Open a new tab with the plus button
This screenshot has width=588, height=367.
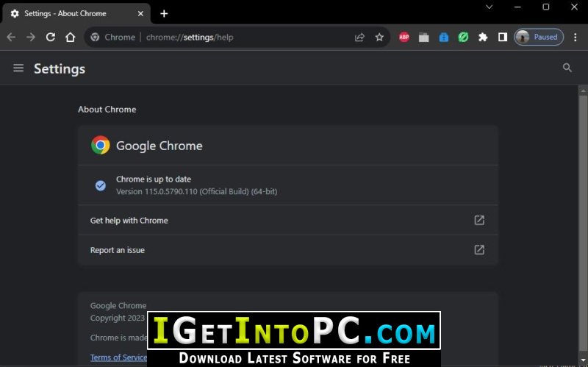tap(164, 14)
